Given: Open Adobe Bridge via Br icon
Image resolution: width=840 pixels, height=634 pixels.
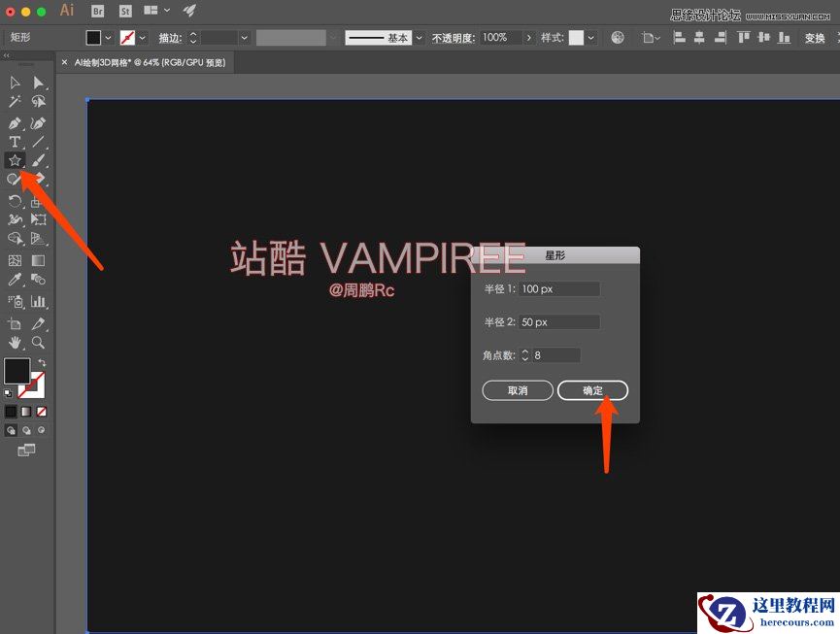Looking at the screenshot, I should 97,11.
